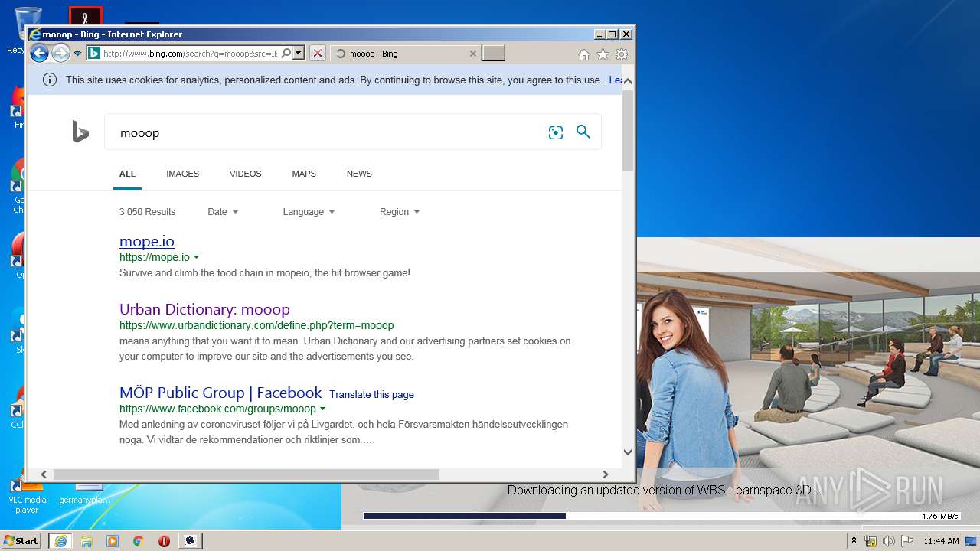
Task: Click the horizontal scroll left arrow
Action: 44,474
